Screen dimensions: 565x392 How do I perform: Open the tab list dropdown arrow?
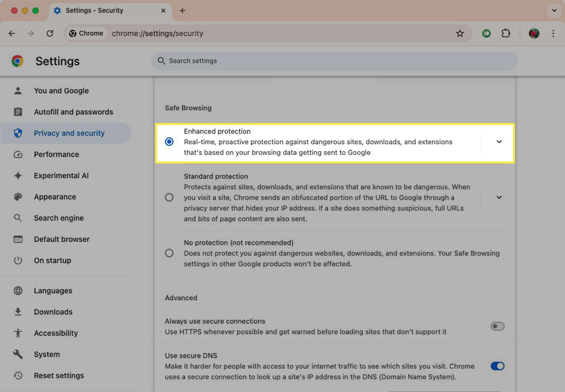554,11
